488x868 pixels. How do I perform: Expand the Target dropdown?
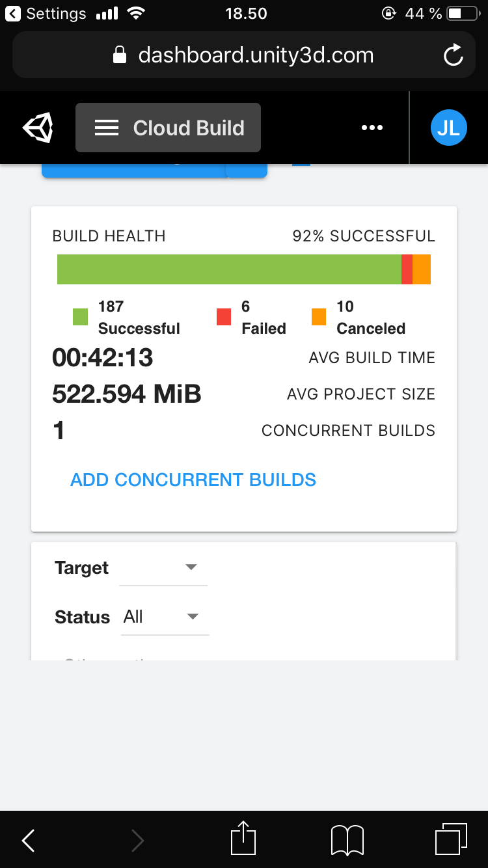[x=163, y=567]
